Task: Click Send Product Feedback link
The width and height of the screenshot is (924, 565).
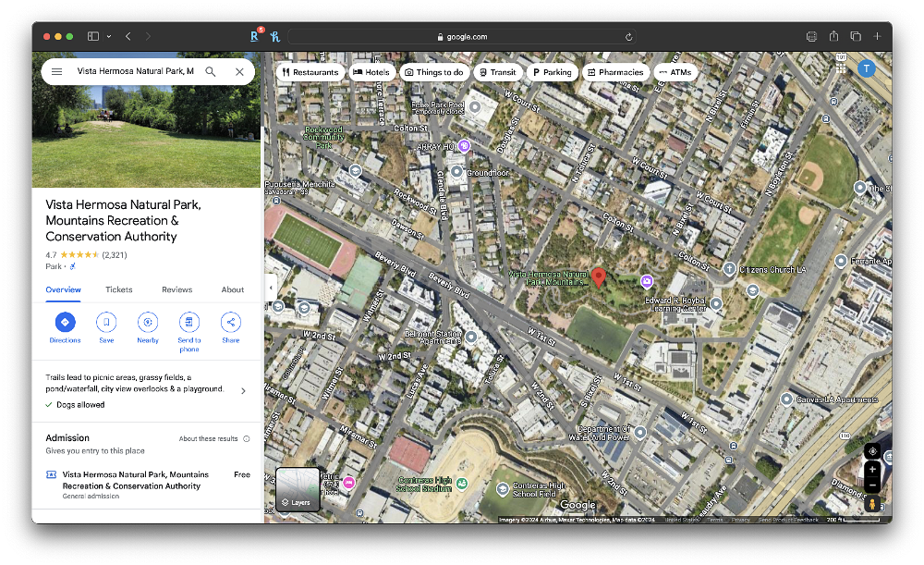Action: [788, 521]
